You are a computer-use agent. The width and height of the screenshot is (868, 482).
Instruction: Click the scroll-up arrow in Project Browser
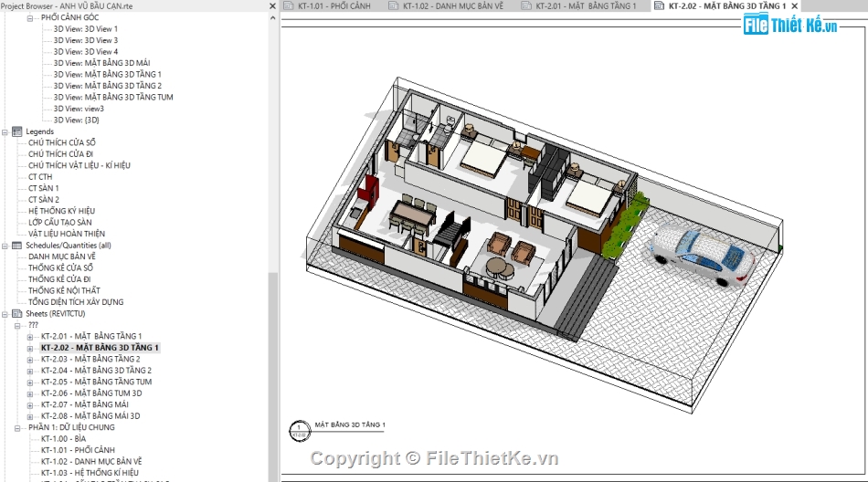(272, 17)
